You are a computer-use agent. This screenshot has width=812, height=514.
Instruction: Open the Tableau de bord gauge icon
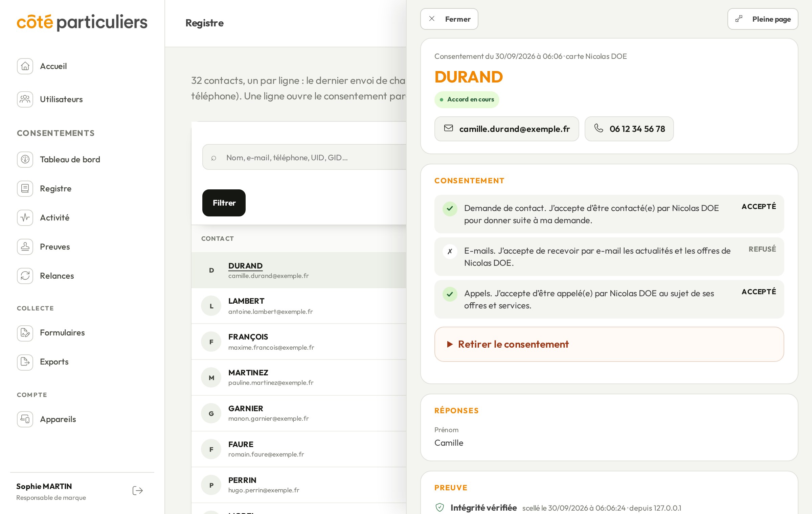coord(25,159)
